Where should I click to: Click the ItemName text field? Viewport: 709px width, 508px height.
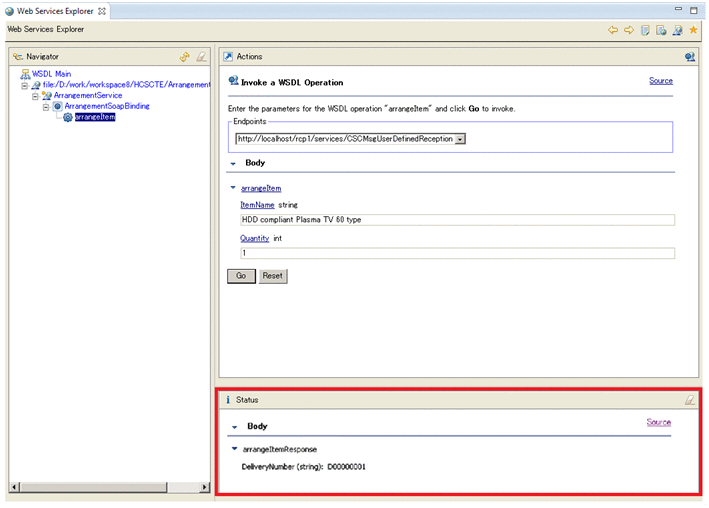[457, 220]
